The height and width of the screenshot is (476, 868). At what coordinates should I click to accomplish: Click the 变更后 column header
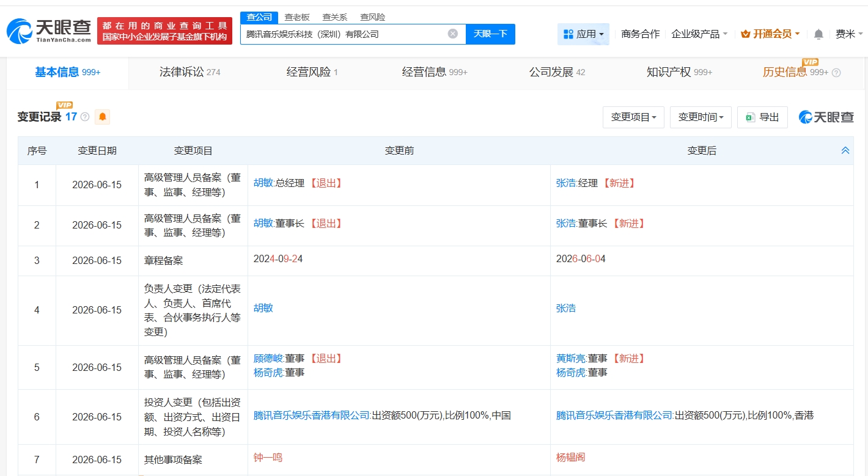(702, 150)
